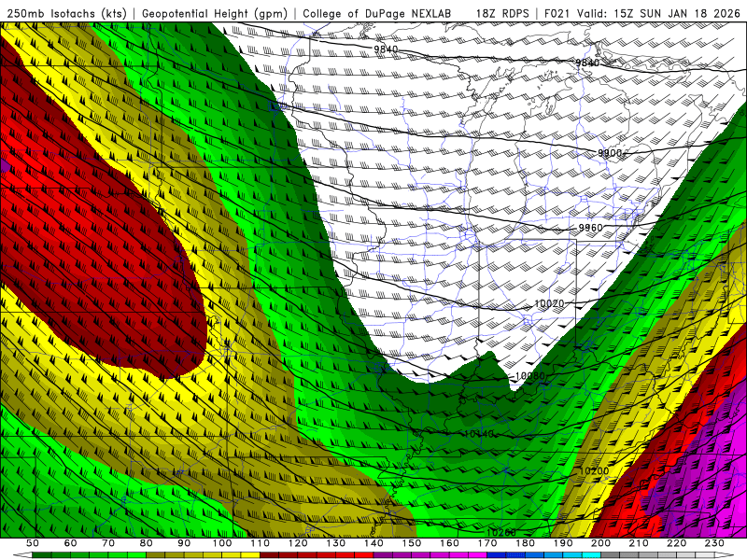Viewport: 747px width, 560px height.
Task: Click the 150 value on the color scale
Action: (411, 543)
